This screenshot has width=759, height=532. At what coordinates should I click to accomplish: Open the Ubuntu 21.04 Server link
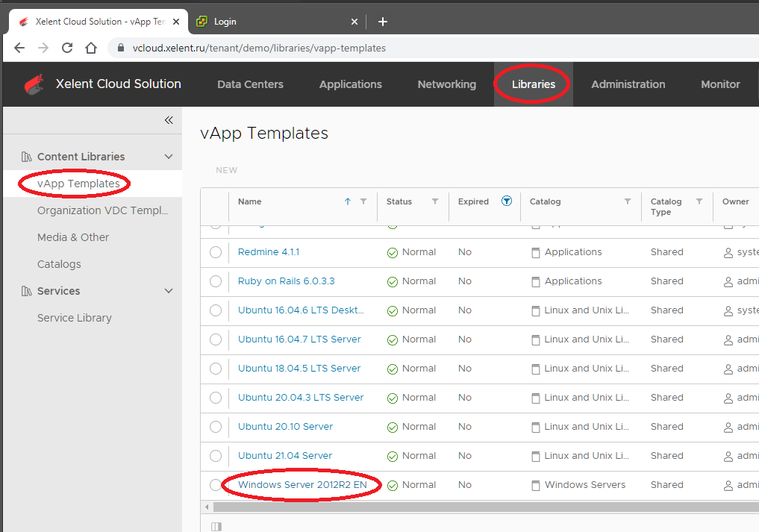pos(285,455)
